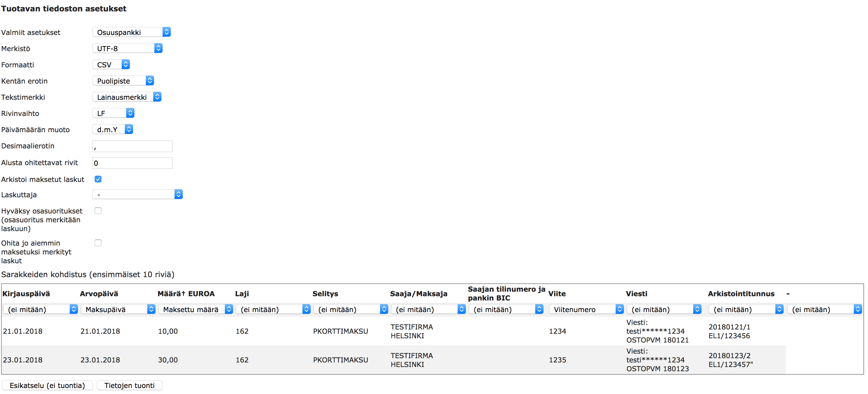Click the Kirjauspäivä column header

pyautogui.click(x=26, y=294)
